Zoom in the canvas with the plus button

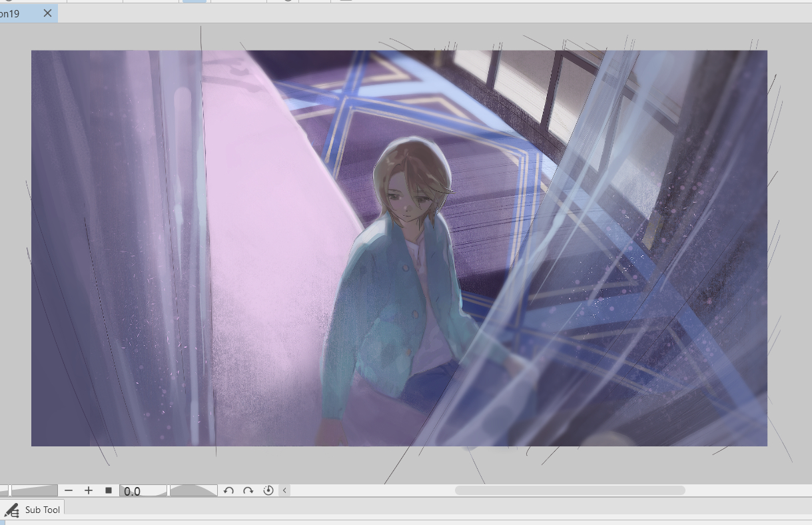(x=89, y=490)
